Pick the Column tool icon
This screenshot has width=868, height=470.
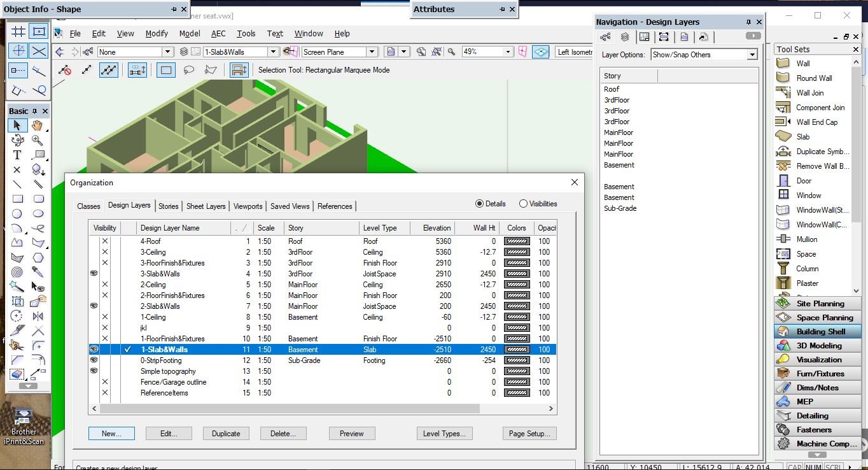[783, 268]
